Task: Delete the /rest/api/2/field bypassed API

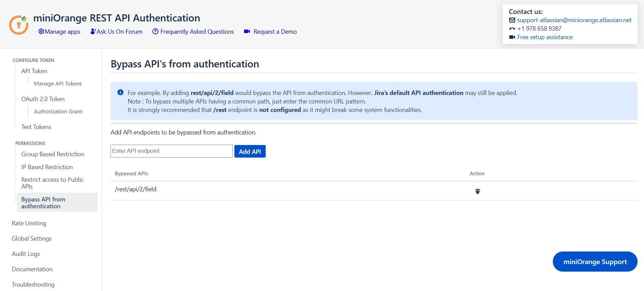Action: (478, 191)
